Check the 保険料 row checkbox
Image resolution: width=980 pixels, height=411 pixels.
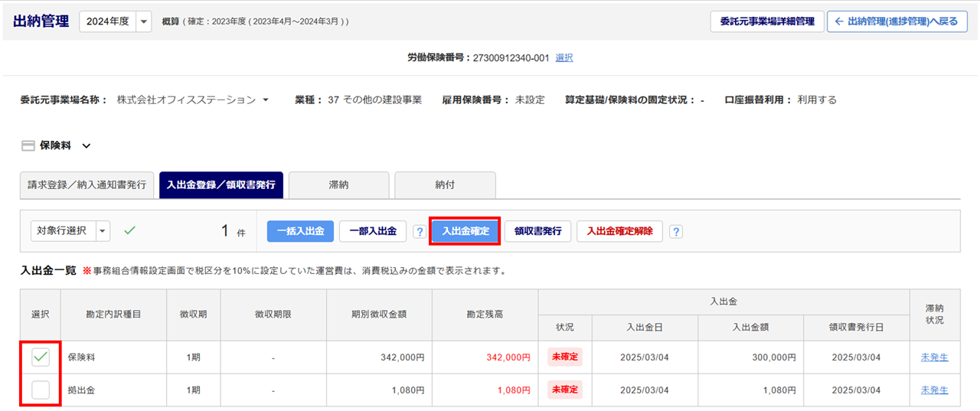[41, 357]
